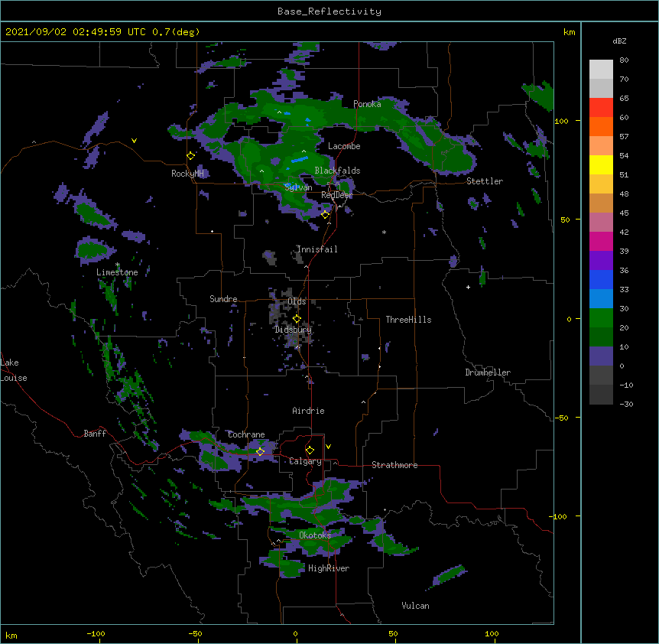Viewport: 659px width, 644px height.
Task: Click the Vulcan label
Action: pos(415,606)
